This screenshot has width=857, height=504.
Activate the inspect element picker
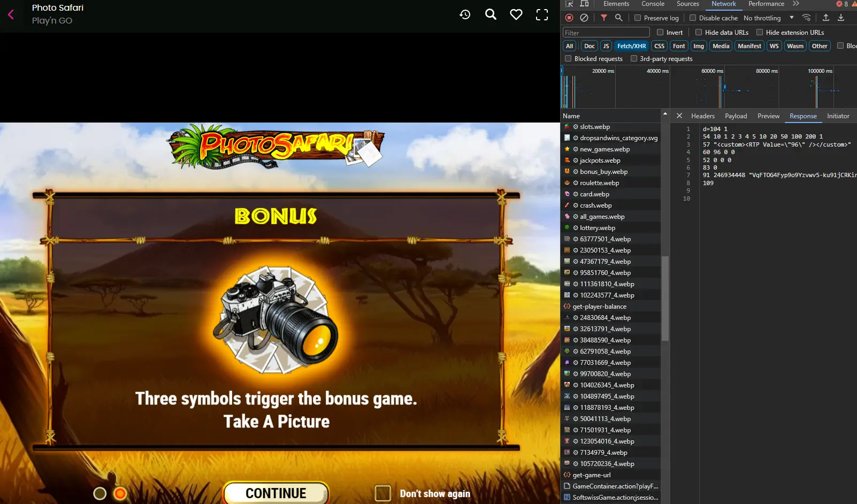(569, 4)
